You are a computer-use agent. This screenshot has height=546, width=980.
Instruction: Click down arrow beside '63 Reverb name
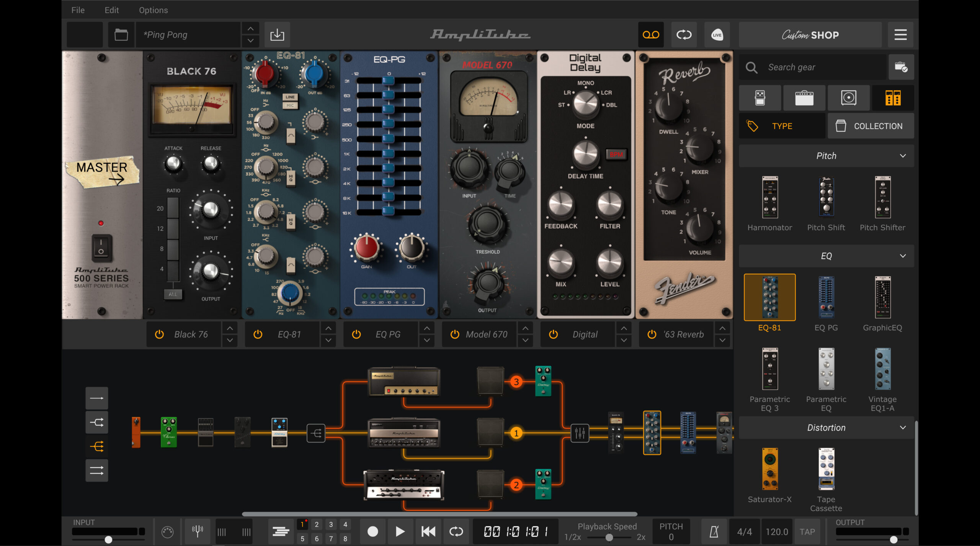coord(722,340)
